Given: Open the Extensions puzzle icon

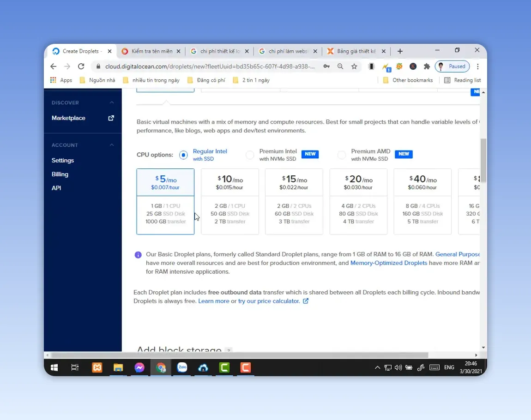Looking at the screenshot, I should point(427,66).
